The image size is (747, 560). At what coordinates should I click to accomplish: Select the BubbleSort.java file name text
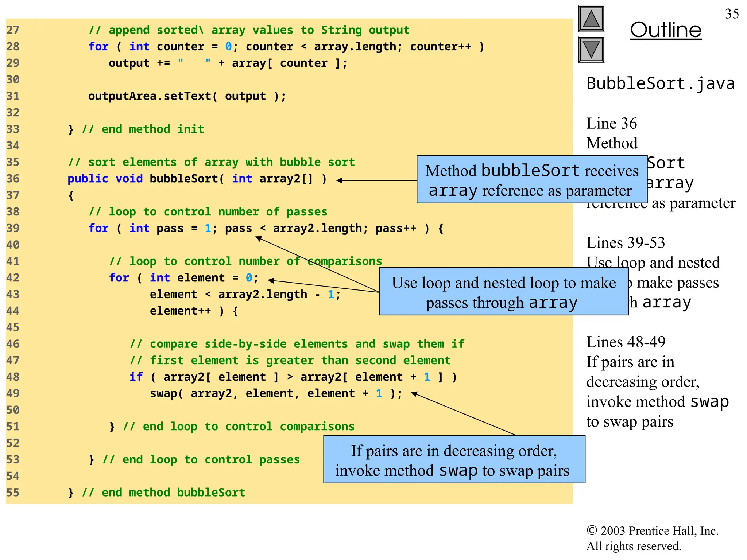click(661, 83)
